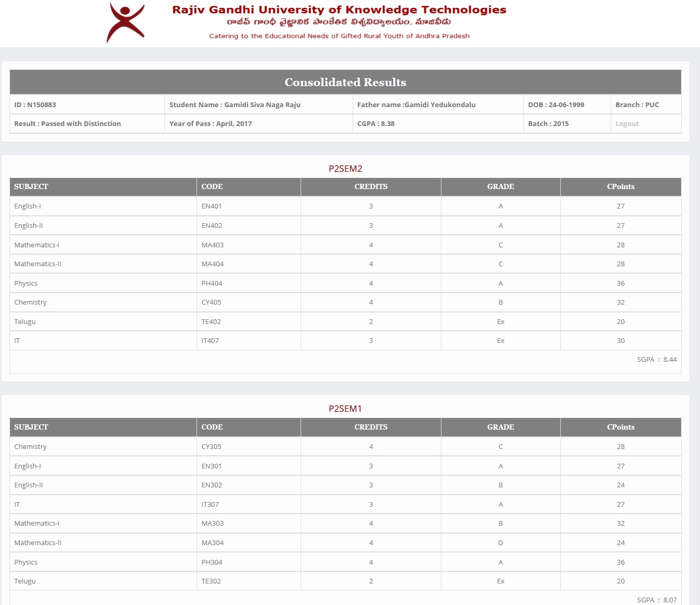
Task: Click grade C in the CY305 row
Action: pyautogui.click(x=501, y=447)
